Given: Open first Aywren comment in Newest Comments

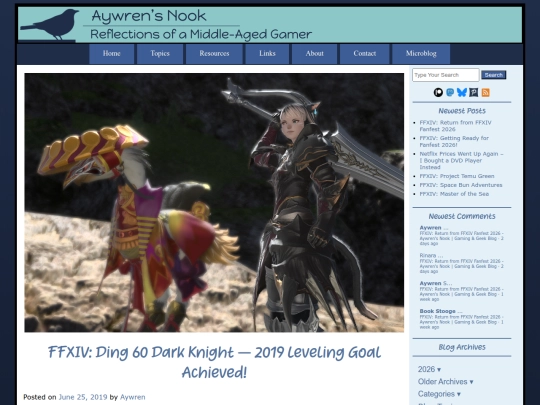Looking at the screenshot, I should pos(461,236).
